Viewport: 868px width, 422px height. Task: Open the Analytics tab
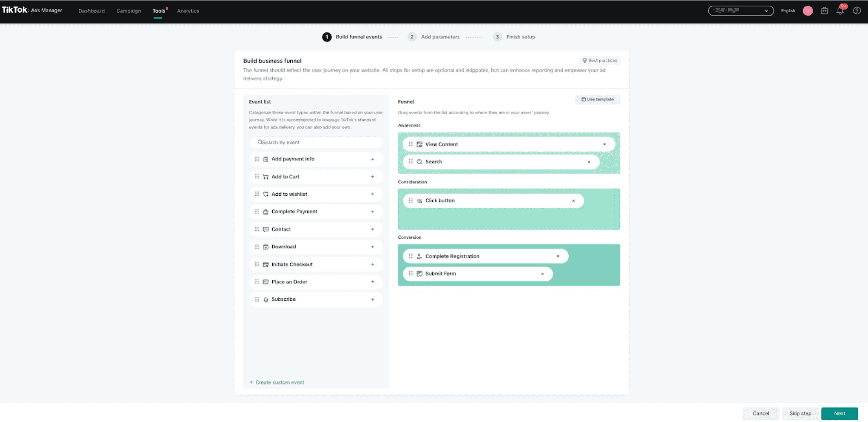coord(188,11)
